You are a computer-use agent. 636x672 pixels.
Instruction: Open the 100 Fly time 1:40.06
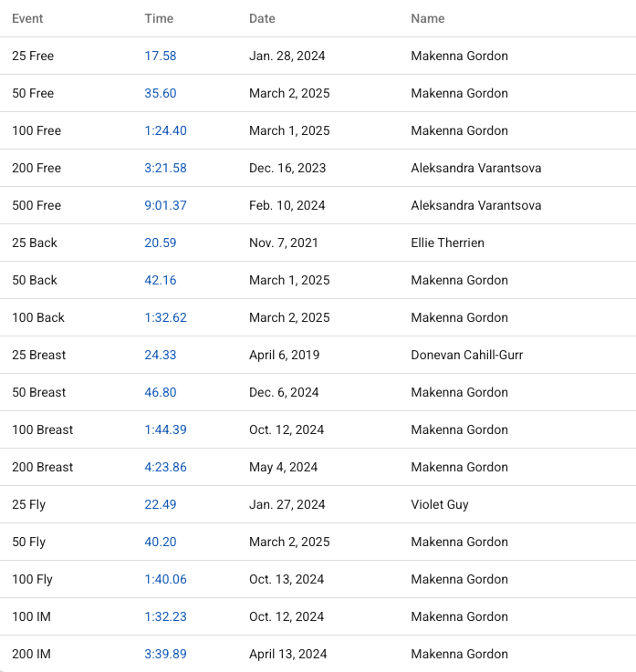[x=165, y=579]
